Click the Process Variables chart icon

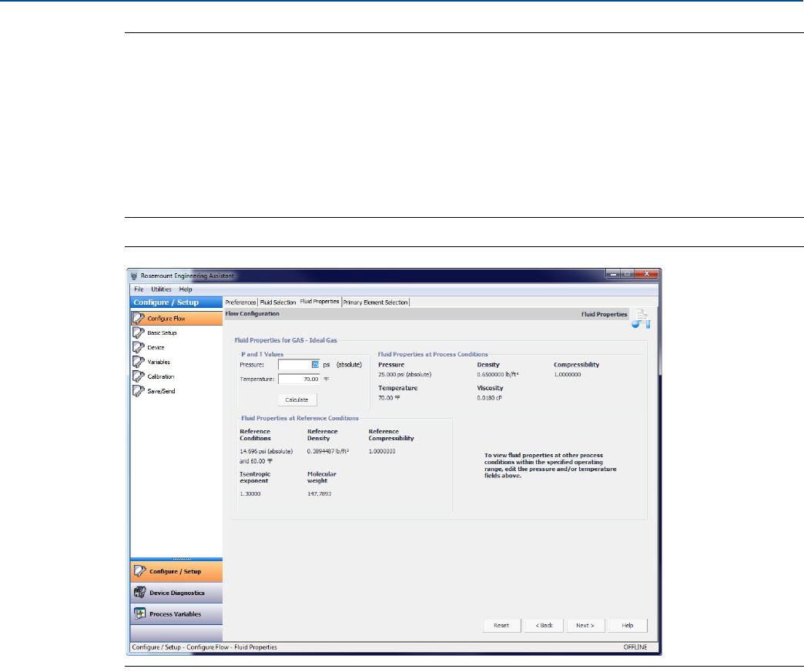(140, 613)
